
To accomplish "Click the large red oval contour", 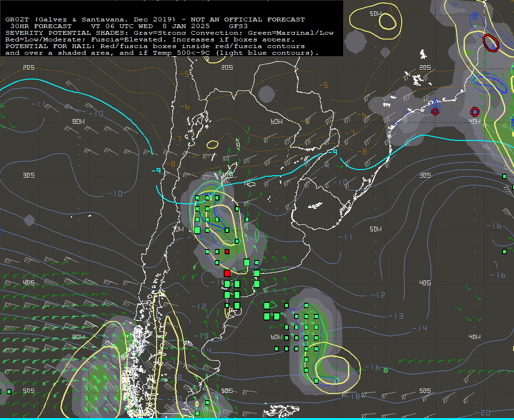I will click(491, 43).
